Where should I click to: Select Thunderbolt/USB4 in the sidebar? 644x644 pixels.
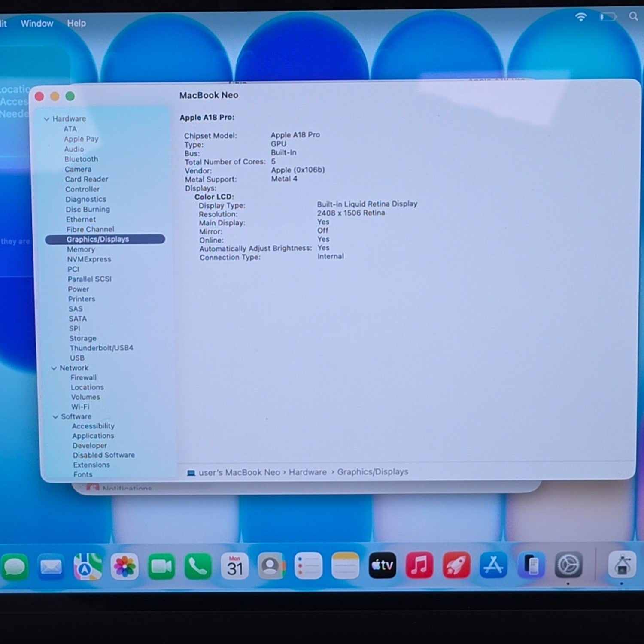tap(101, 348)
